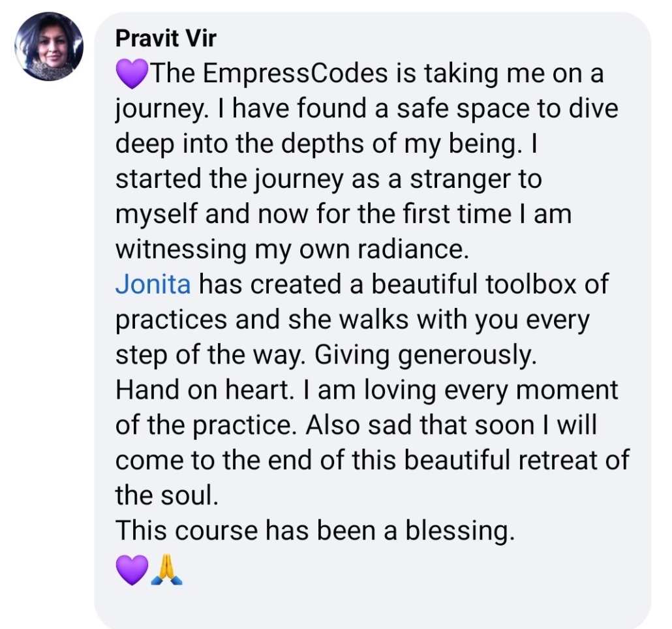The height and width of the screenshot is (629, 672).
Task: Open the Jonita tagged profile link
Action: click(153, 284)
